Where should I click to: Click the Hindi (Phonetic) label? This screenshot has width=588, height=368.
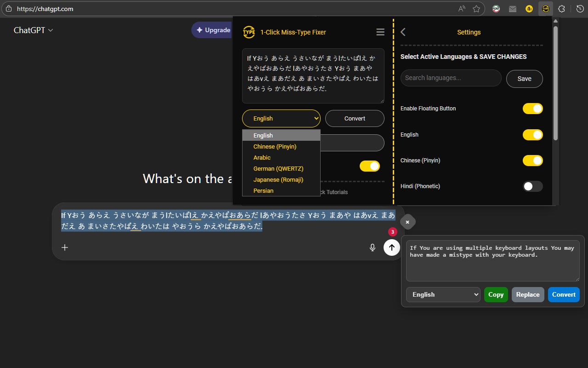click(x=420, y=186)
